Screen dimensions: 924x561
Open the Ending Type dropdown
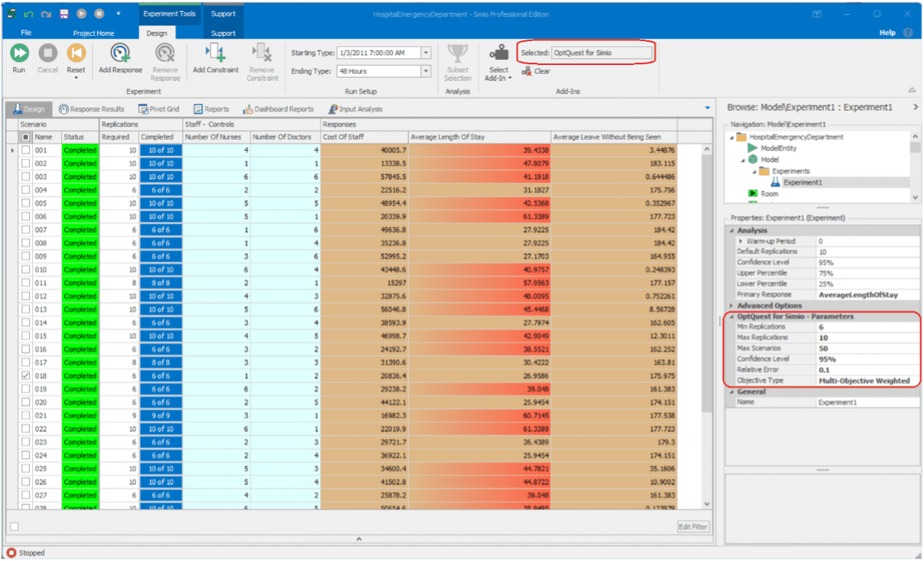(426, 71)
